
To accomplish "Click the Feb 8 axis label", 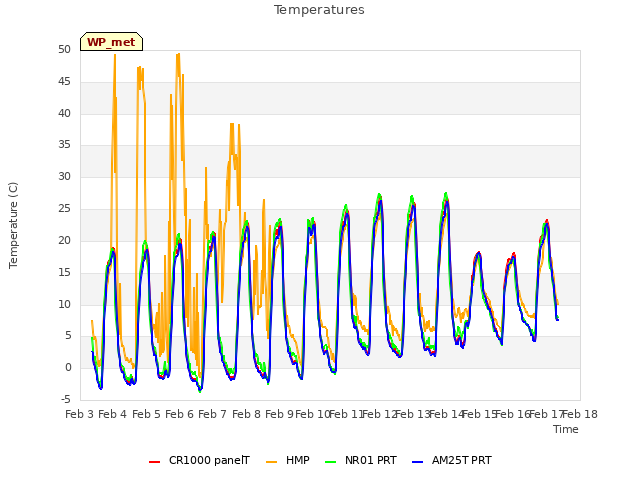I will 246,414.
